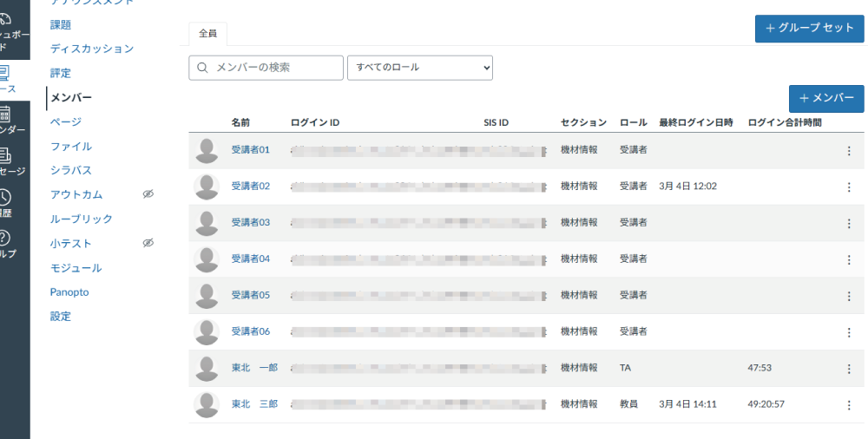
Task: Open メンバー in course navigation
Action: coord(71,97)
